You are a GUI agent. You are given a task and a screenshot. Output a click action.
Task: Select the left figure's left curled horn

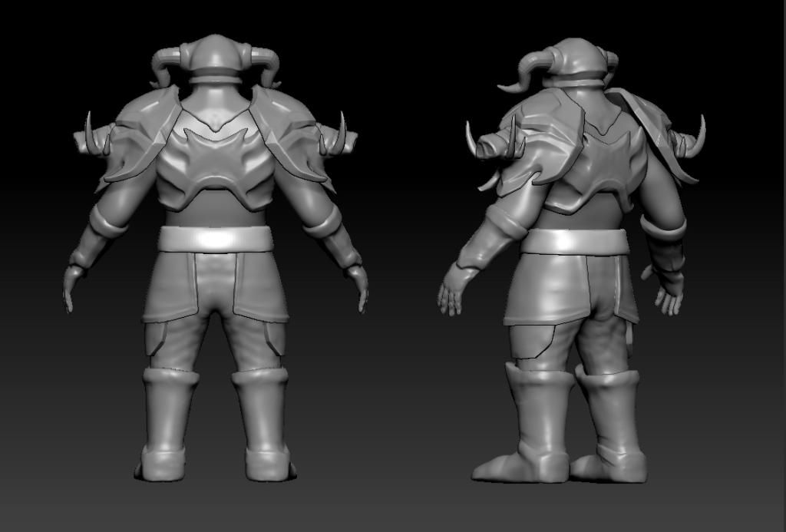(x=163, y=63)
